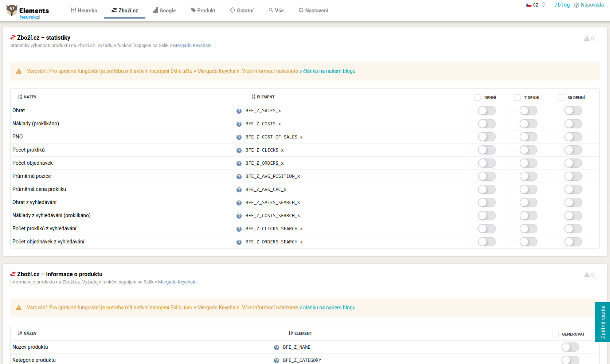Image resolution: width=610 pixels, height=364 pixels.
Task: Open the Zpětná vazba feedback button
Action: click(602, 322)
